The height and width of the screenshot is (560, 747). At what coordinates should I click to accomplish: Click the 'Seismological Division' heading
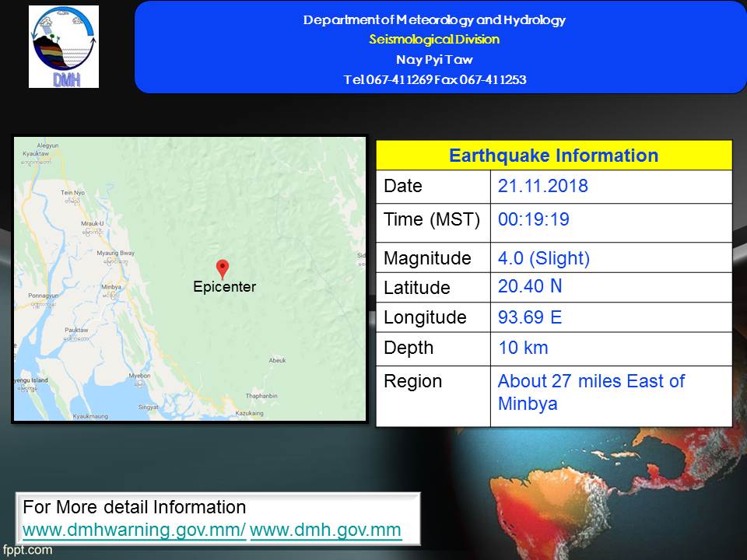pyautogui.click(x=434, y=39)
